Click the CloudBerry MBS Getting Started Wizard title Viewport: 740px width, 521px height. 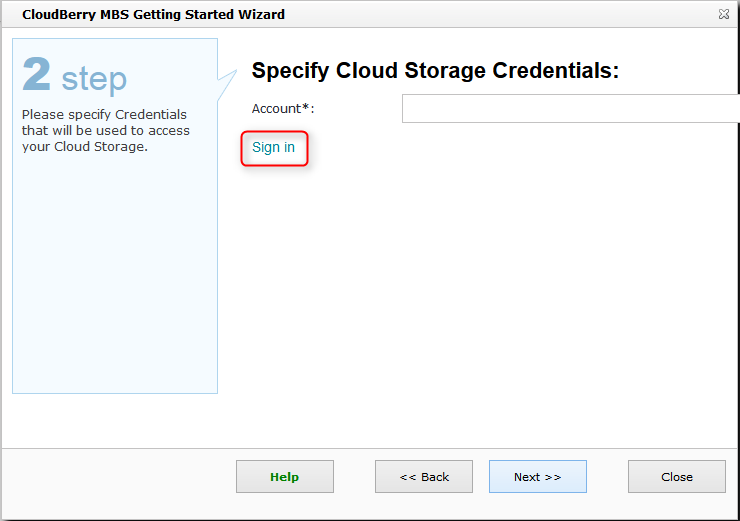coord(153,15)
